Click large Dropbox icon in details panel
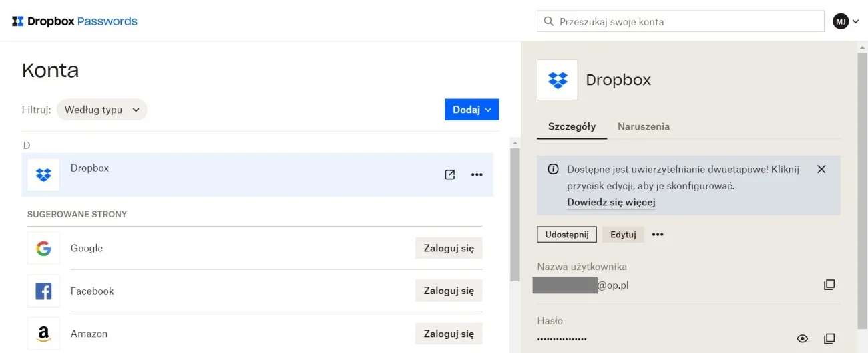This screenshot has width=868, height=353. coord(558,80)
